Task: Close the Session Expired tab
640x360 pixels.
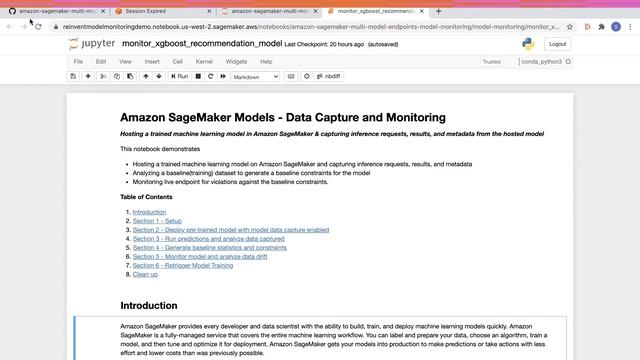Action: [209, 11]
